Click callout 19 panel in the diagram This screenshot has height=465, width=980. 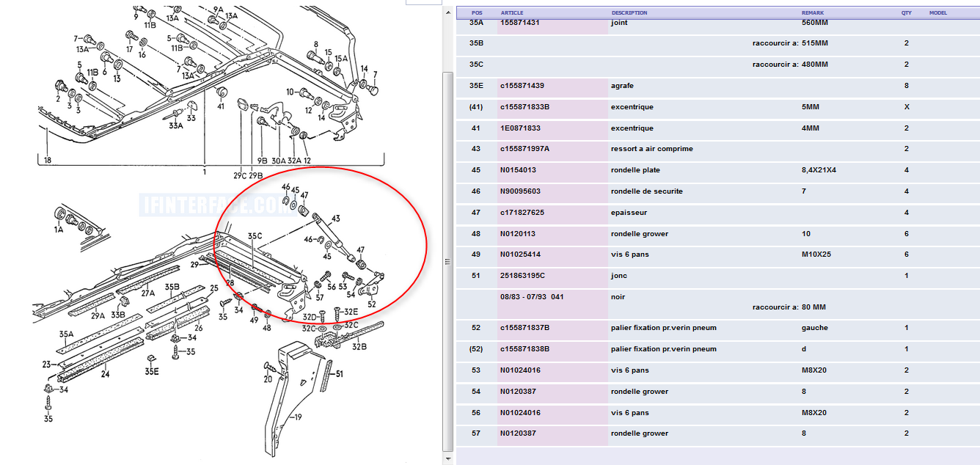299,418
